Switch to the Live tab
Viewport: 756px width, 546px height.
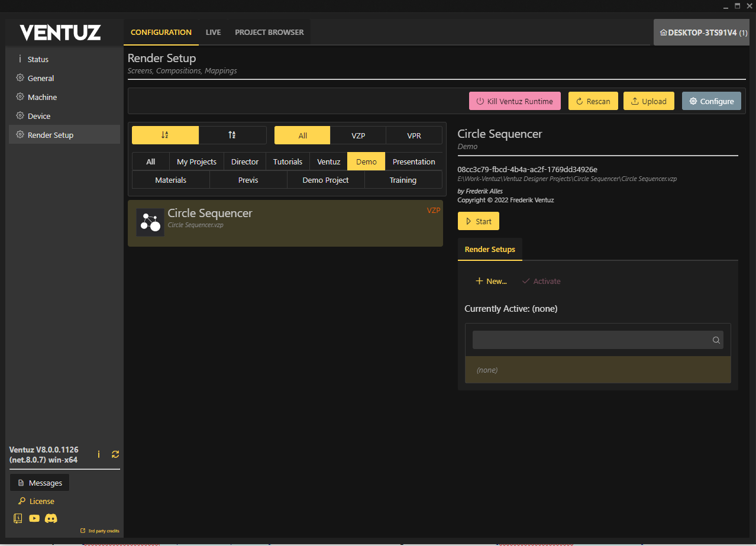[213, 33]
